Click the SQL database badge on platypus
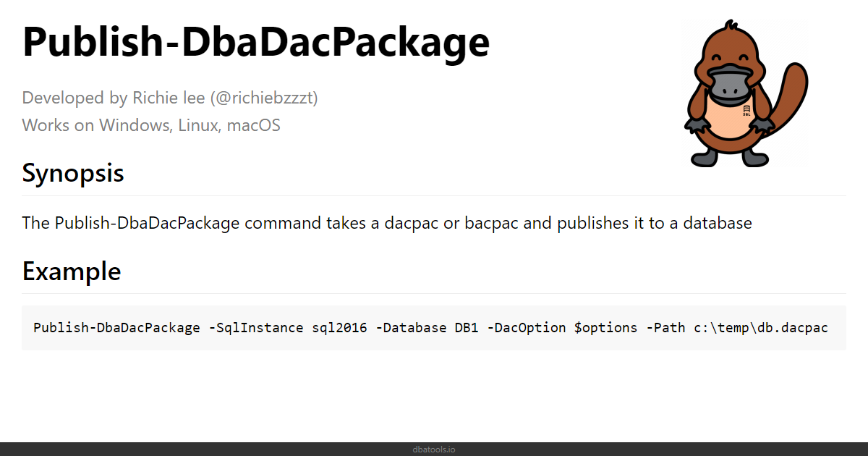 tap(746, 111)
